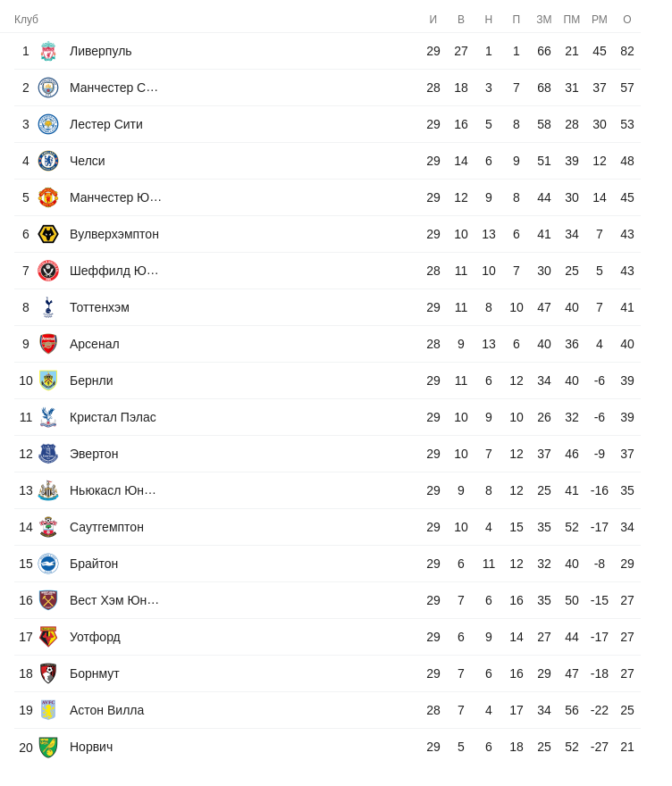Click the И matches played header

(x=433, y=20)
